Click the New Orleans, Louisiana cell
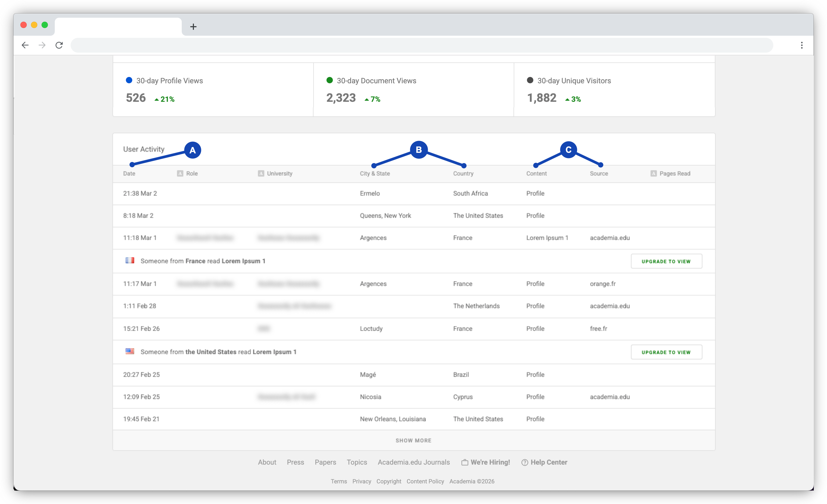The width and height of the screenshot is (827, 504). 393,419
